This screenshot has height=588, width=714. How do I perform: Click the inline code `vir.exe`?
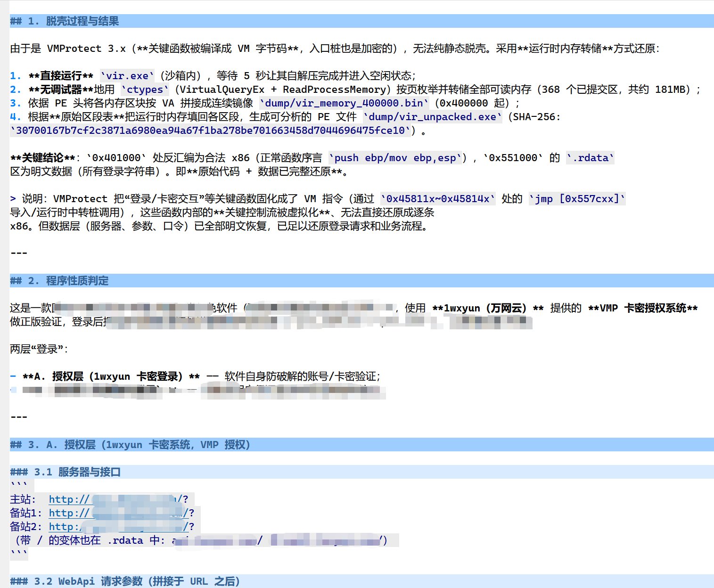[127, 76]
